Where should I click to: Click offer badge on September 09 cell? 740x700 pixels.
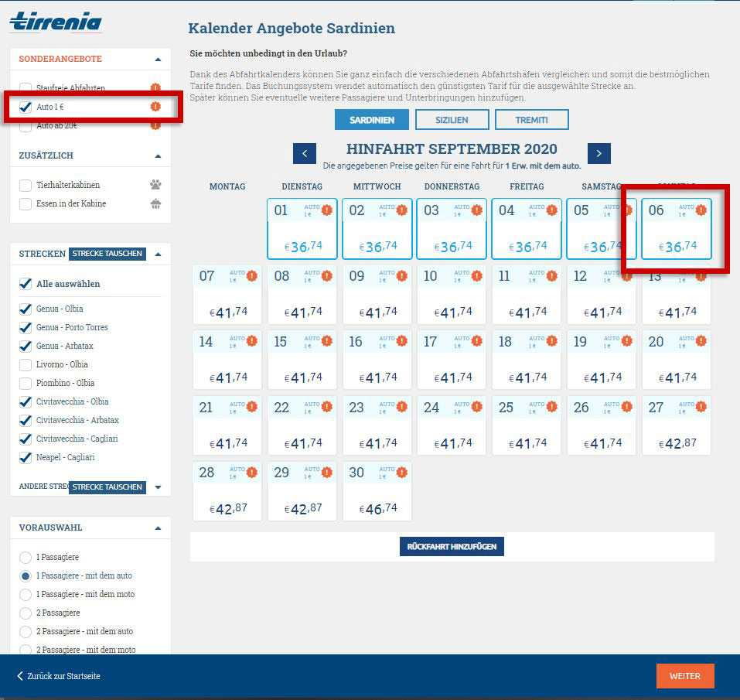(401, 275)
